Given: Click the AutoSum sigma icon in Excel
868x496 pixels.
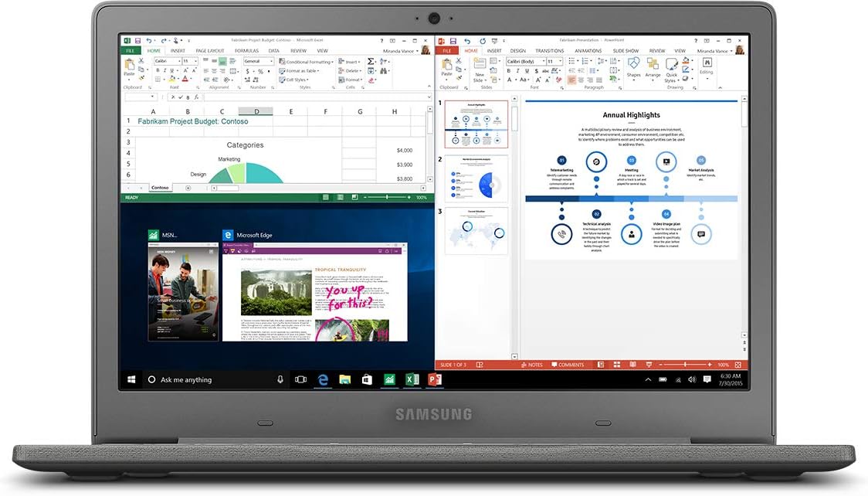Looking at the screenshot, I should (x=370, y=62).
